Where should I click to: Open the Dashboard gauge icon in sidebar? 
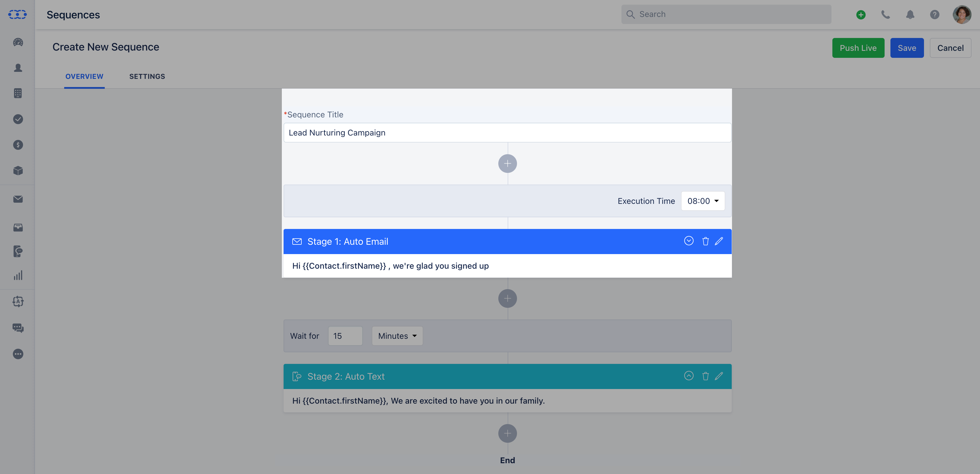(x=18, y=42)
